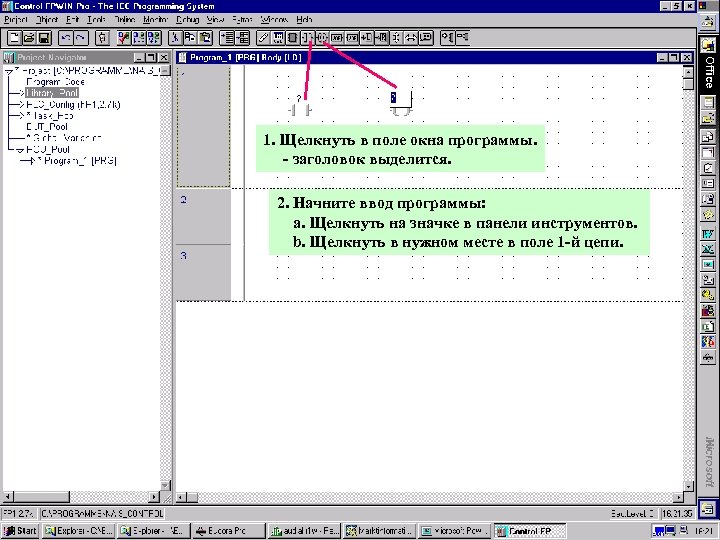Expand the PLC_Config tree arrow

[21, 105]
